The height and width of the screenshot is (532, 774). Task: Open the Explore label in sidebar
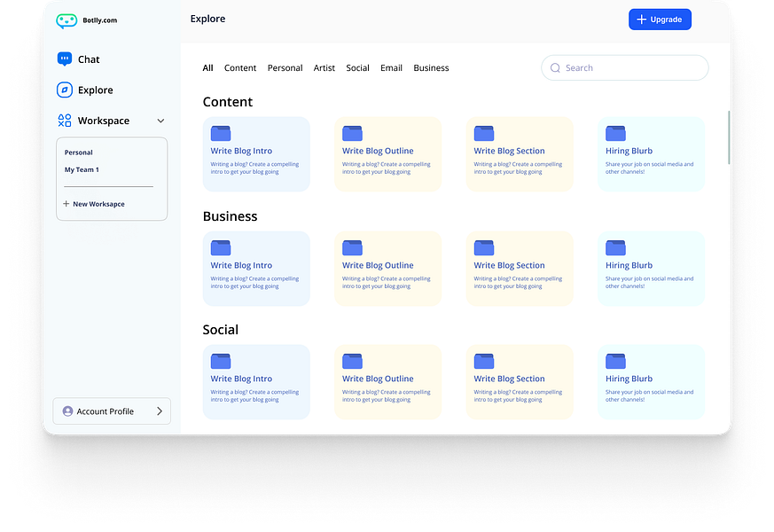pyautogui.click(x=95, y=90)
